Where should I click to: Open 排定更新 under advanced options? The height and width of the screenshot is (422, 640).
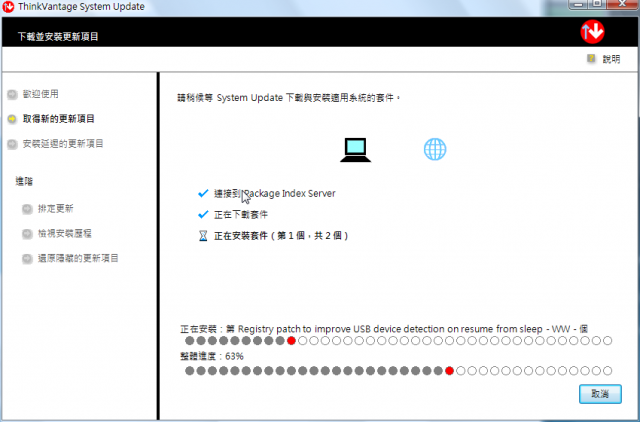click(56, 209)
